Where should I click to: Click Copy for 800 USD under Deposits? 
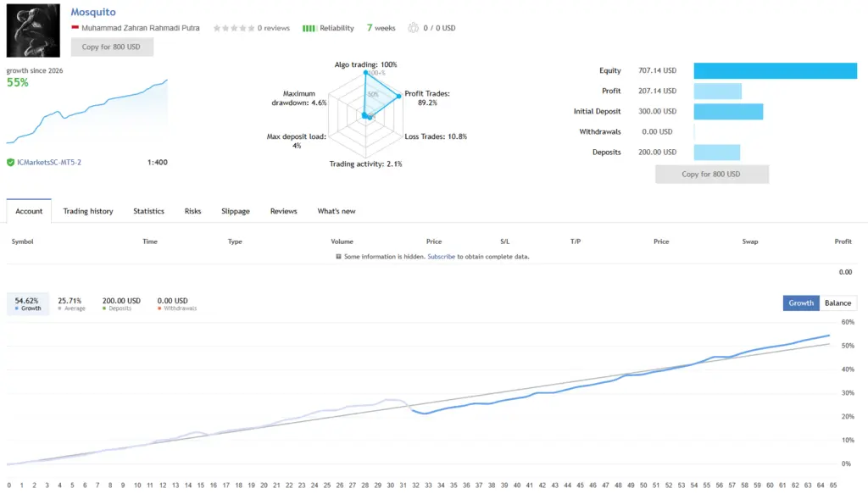point(711,175)
